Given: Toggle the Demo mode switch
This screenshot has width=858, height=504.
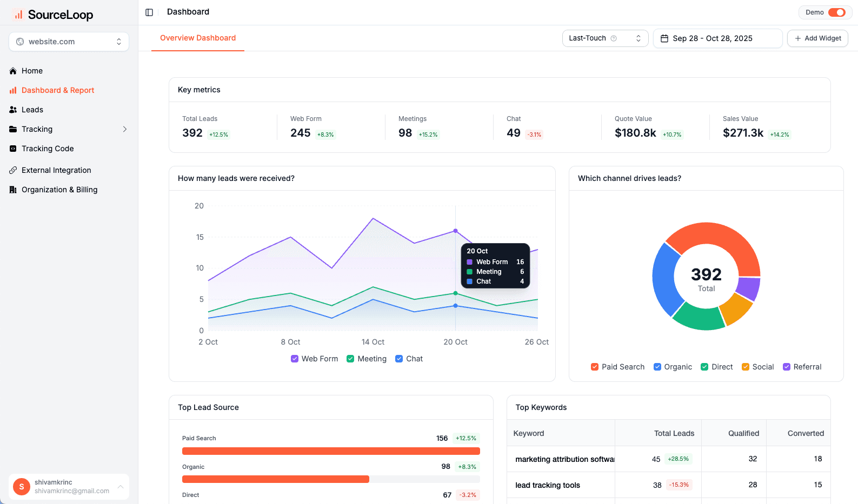Looking at the screenshot, I should pos(836,12).
